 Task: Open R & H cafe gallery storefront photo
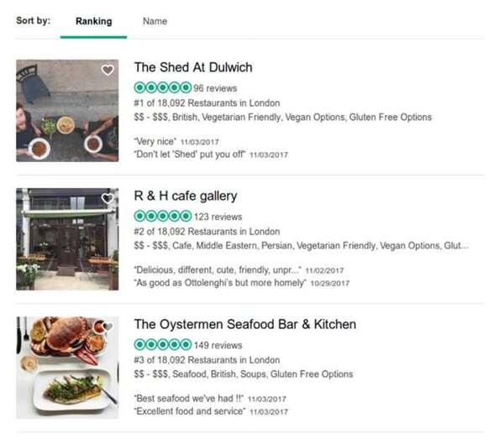(67, 238)
